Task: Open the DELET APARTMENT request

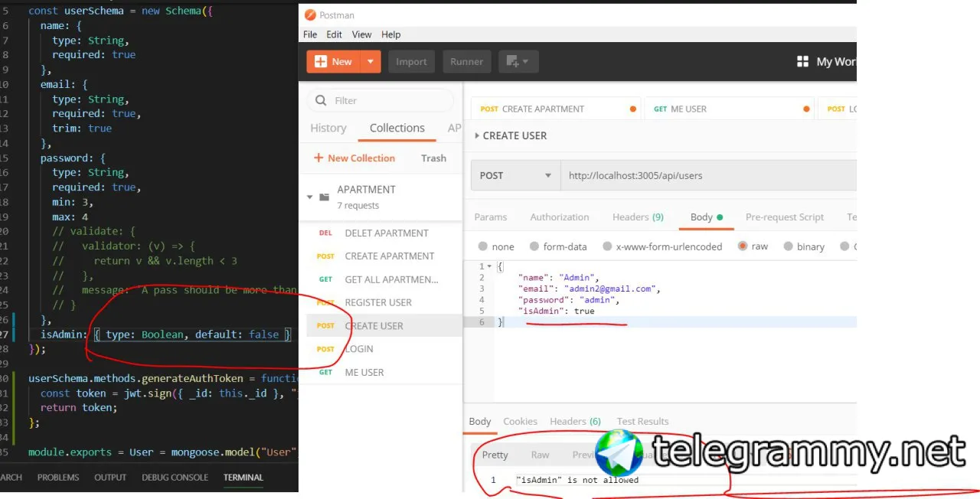Action: (x=384, y=233)
